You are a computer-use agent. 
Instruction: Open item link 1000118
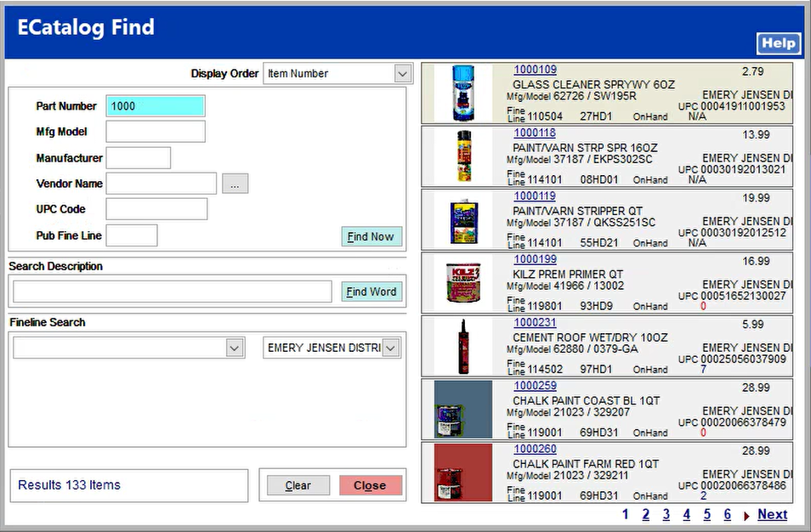pos(535,133)
